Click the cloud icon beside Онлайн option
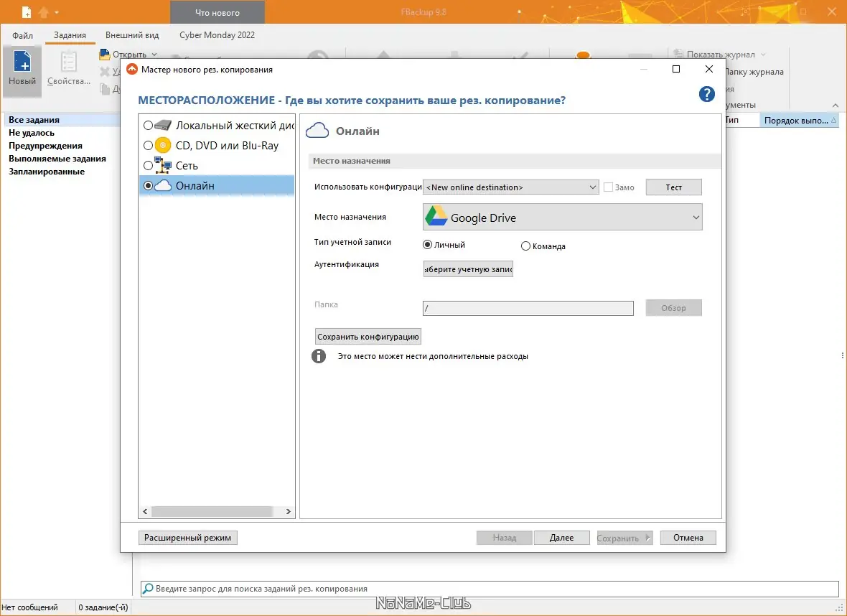The image size is (847, 616). 163,186
